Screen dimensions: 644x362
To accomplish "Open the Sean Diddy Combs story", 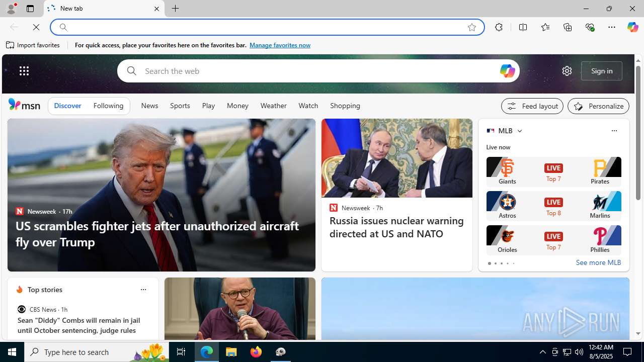I will tap(79, 325).
